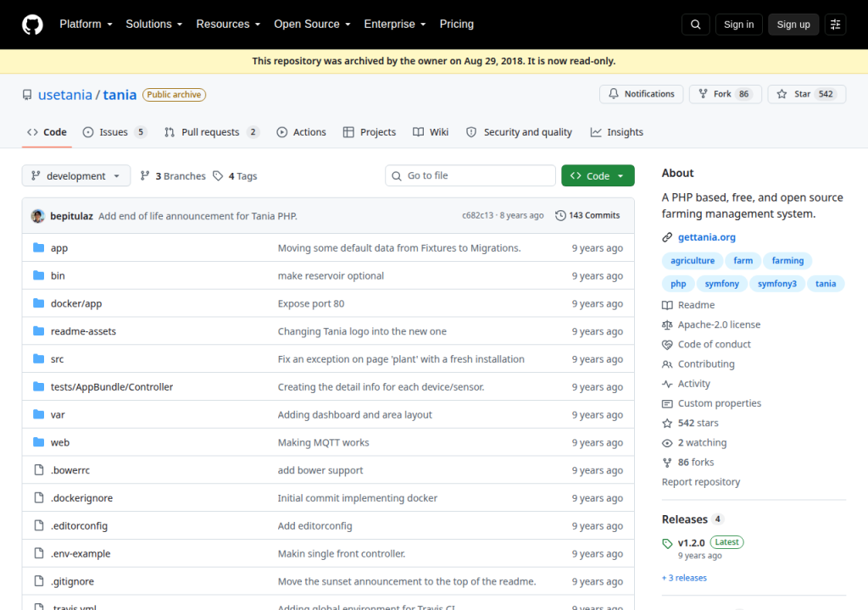Open the Contributing link
Image resolution: width=868 pixels, height=610 pixels.
tap(706, 363)
